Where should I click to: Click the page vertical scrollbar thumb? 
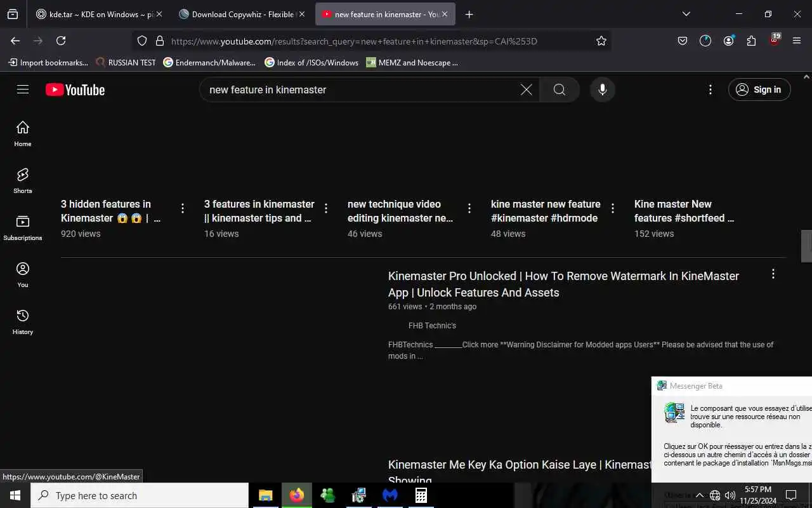(806, 246)
